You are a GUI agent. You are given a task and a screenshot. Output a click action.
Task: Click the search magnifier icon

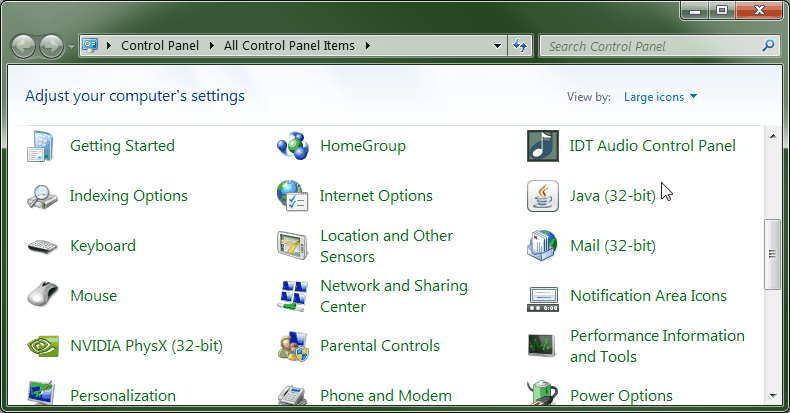click(x=768, y=46)
